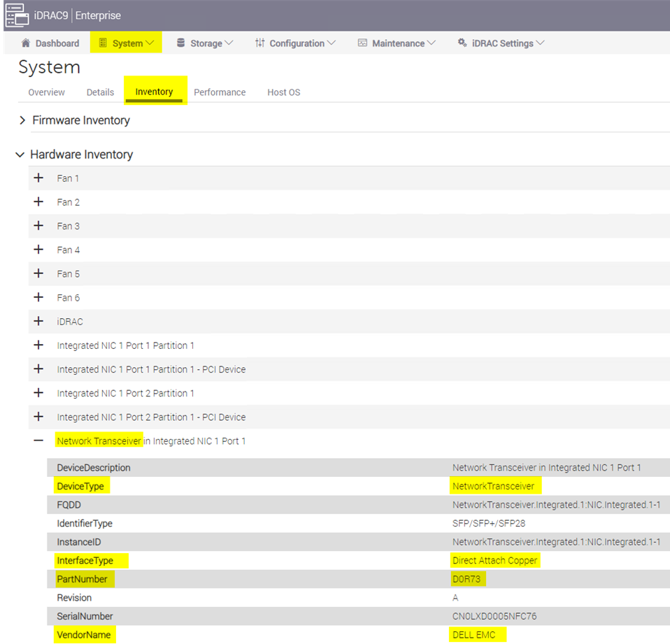Screen dimensions: 670x644
Task: Open the Configuration dropdown chevron
Action: (x=331, y=43)
